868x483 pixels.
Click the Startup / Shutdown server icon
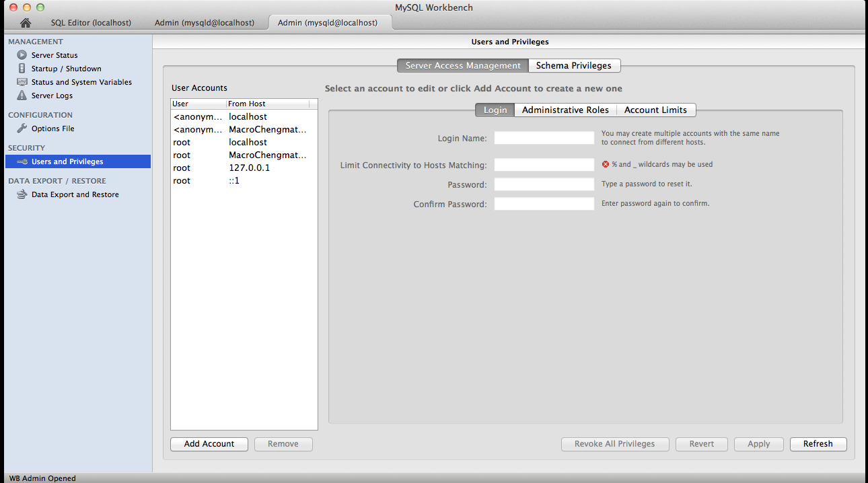point(22,69)
